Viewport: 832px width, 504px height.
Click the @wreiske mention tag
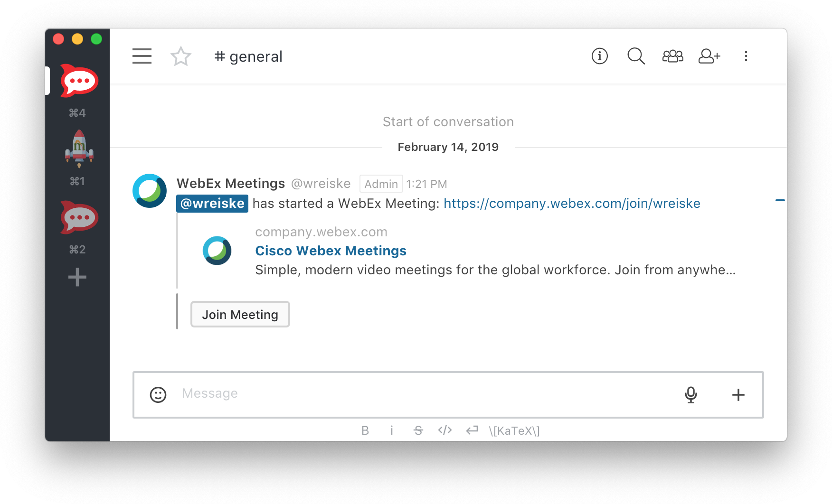212,203
